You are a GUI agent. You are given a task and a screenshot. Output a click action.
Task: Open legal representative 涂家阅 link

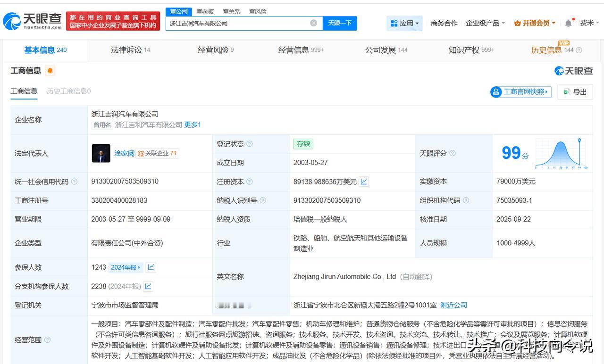click(x=124, y=153)
